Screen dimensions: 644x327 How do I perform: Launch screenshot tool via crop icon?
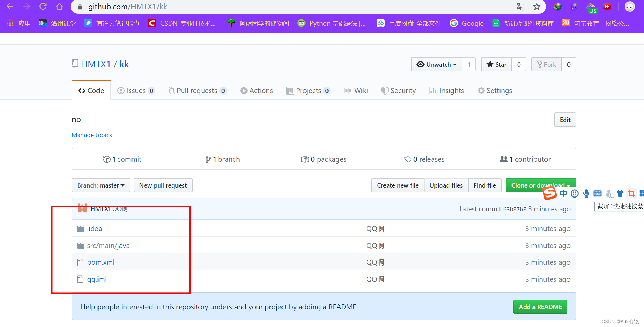(x=631, y=193)
